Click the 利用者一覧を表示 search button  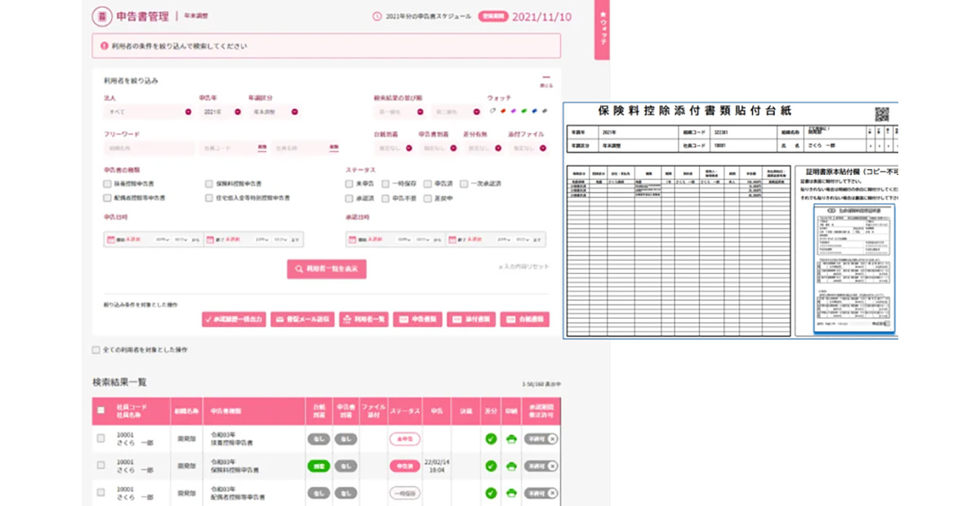(327, 269)
